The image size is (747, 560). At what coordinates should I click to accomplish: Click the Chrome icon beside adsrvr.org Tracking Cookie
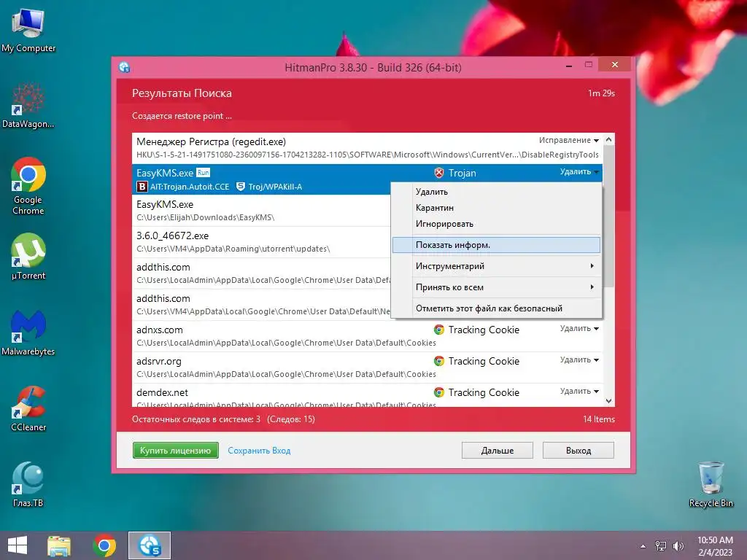438,361
